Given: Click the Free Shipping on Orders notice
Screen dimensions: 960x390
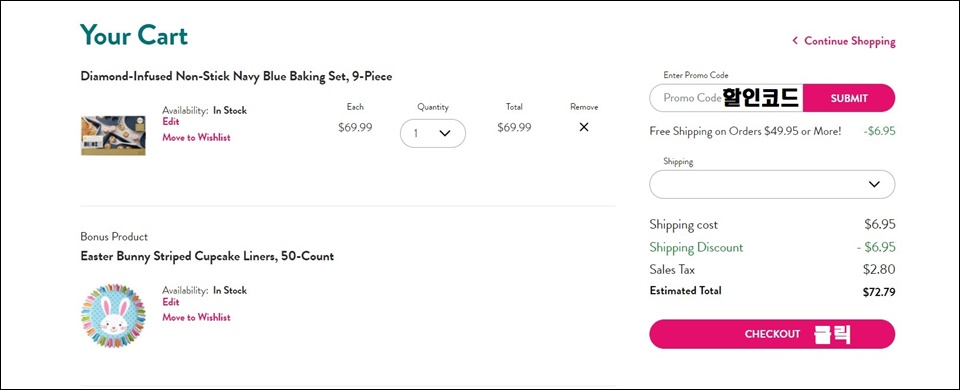Looking at the screenshot, I should (x=745, y=132).
